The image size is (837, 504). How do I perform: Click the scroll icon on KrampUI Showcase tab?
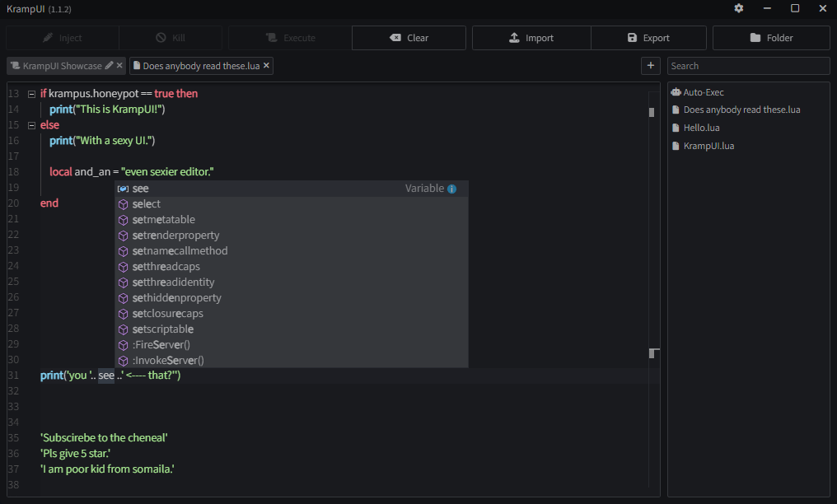pos(16,66)
